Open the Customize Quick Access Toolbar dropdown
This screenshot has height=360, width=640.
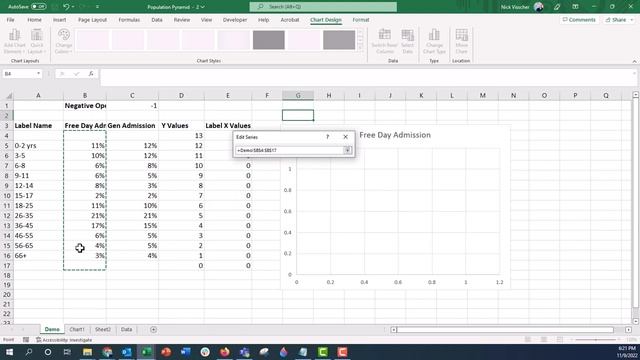(x=98, y=7)
